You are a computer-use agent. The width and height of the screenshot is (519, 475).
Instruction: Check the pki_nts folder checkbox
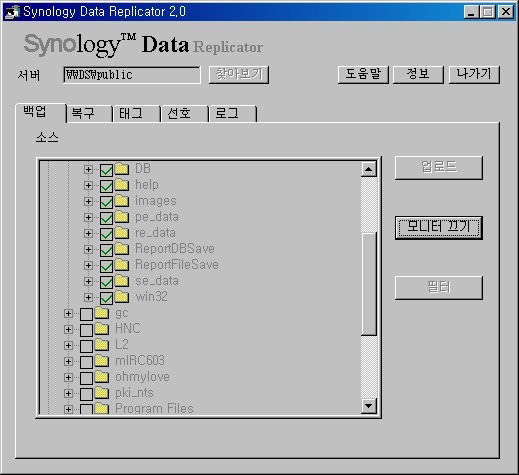pos(86,394)
